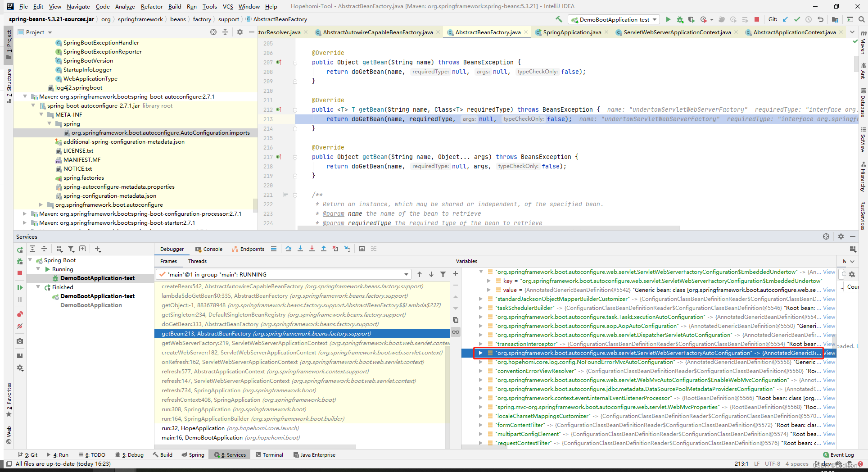868x472 pixels.
Task: Start debugging with the bug icon
Action: pyautogui.click(x=680, y=19)
